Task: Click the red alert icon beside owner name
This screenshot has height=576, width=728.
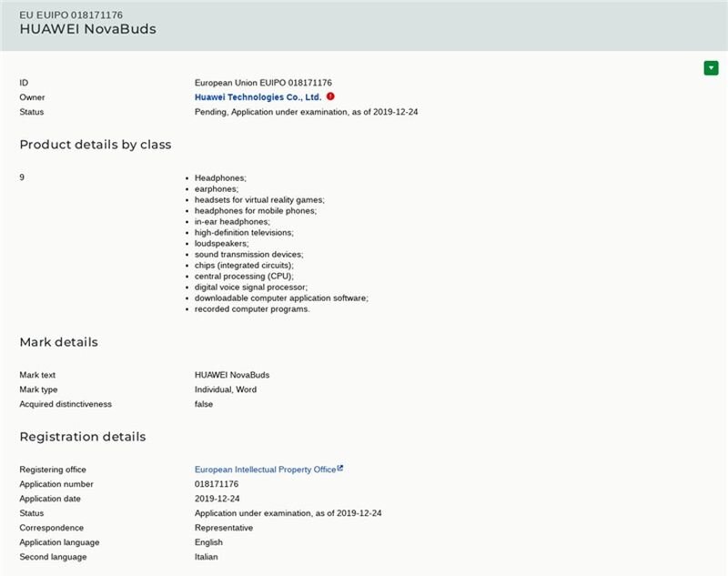Action: coord(330,96)
